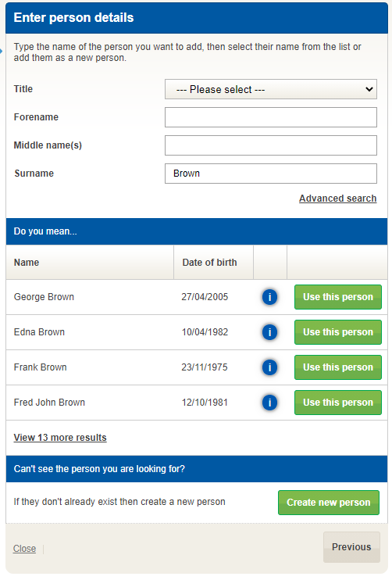This screenshot has height=580, width=392.
Task: Open info icon for George Brown
Action: 269,297
